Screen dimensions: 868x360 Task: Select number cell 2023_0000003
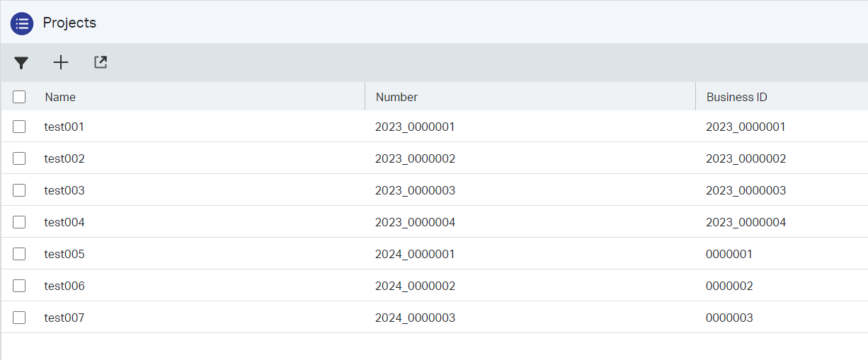point(415,191)
